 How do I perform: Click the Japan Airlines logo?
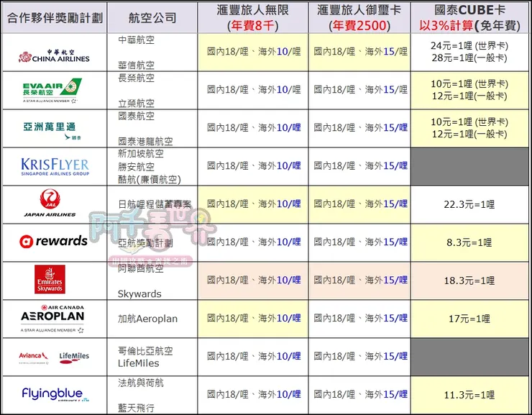50,203
